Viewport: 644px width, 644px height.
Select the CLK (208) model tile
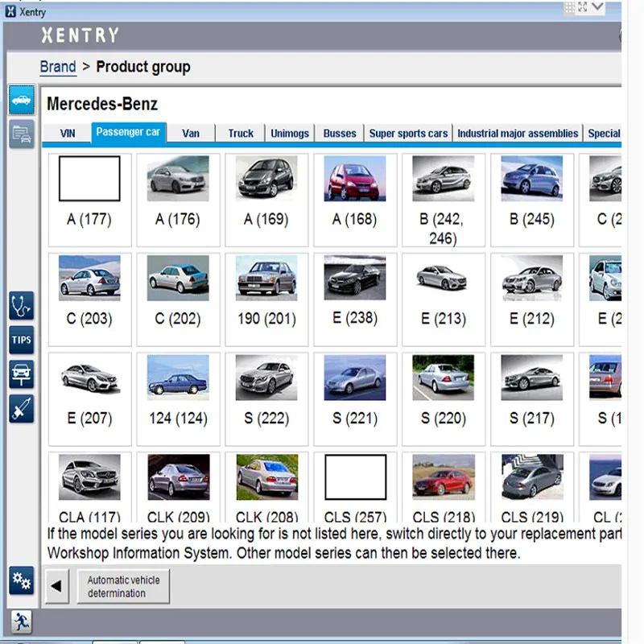pos(266,487)
